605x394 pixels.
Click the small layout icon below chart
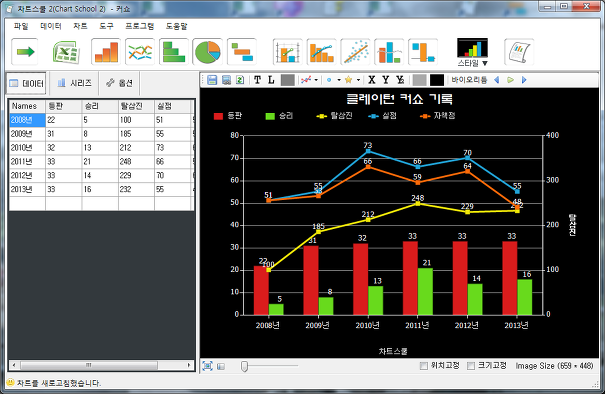(221, 366)
